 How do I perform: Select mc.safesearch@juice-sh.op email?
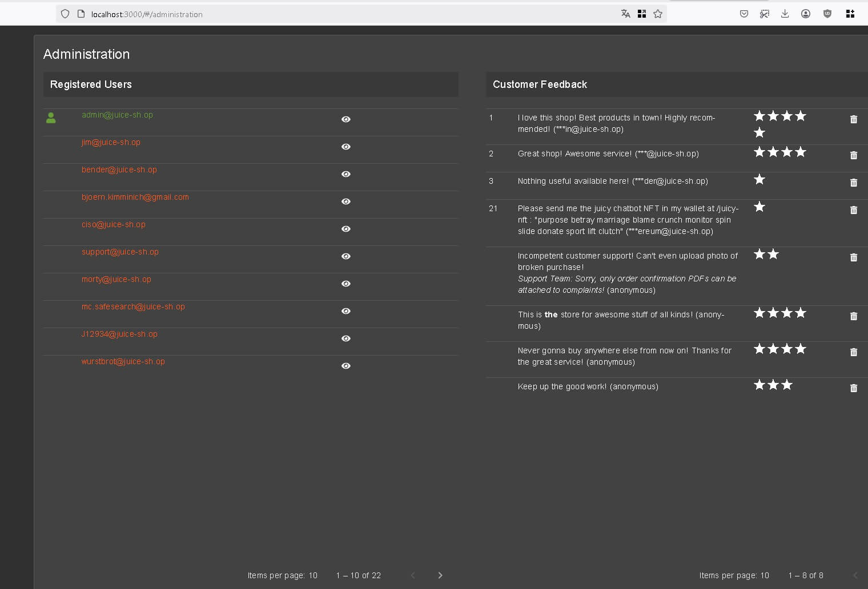133,306
